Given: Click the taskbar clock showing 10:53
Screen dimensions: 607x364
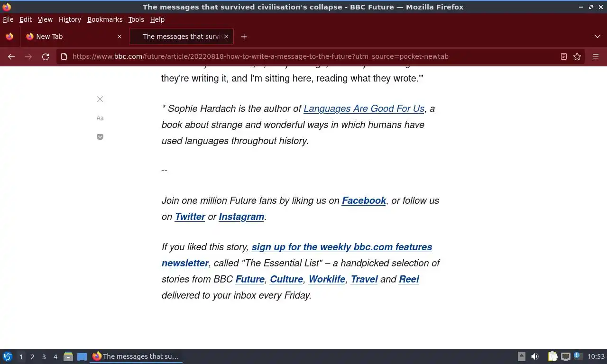Looking at the screenshot, I should click(596, 356).
